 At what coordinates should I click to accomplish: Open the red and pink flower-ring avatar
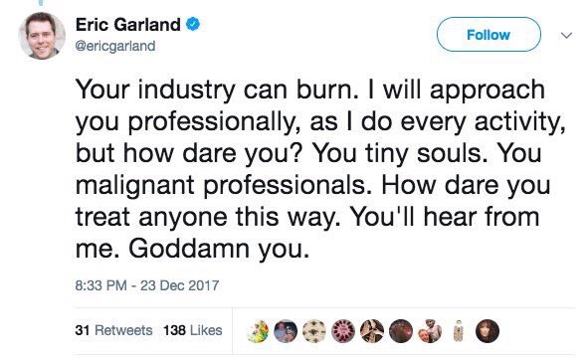pyautogui.click(x=343, y=331)
